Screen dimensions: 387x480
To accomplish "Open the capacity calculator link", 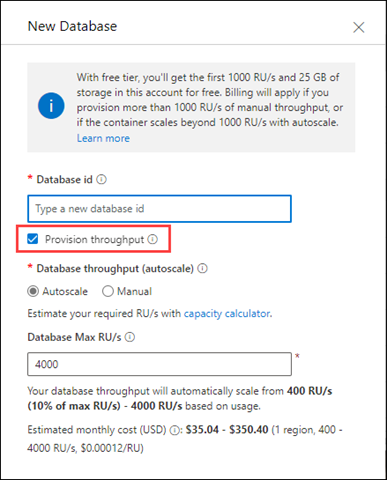I will (227, 314).
